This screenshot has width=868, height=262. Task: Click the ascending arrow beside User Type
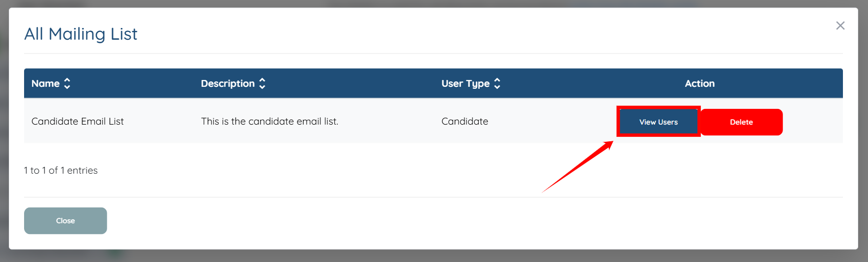click(497, 80)
